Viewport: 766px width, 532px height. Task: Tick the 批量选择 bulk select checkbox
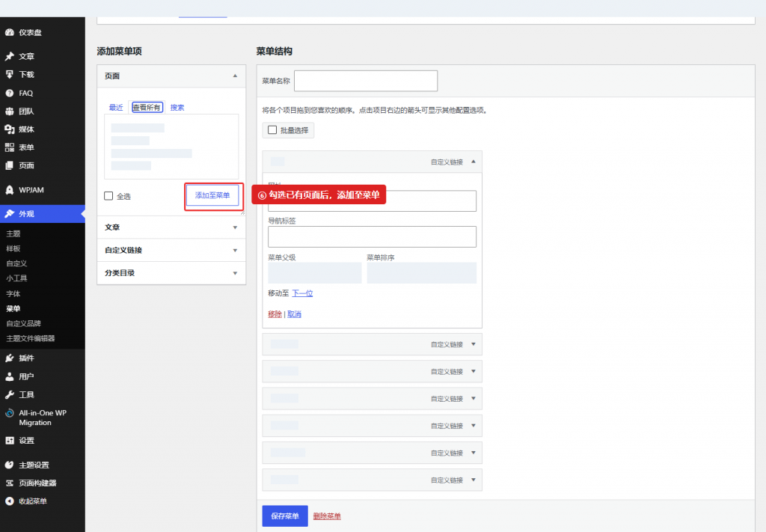(272, 130)
